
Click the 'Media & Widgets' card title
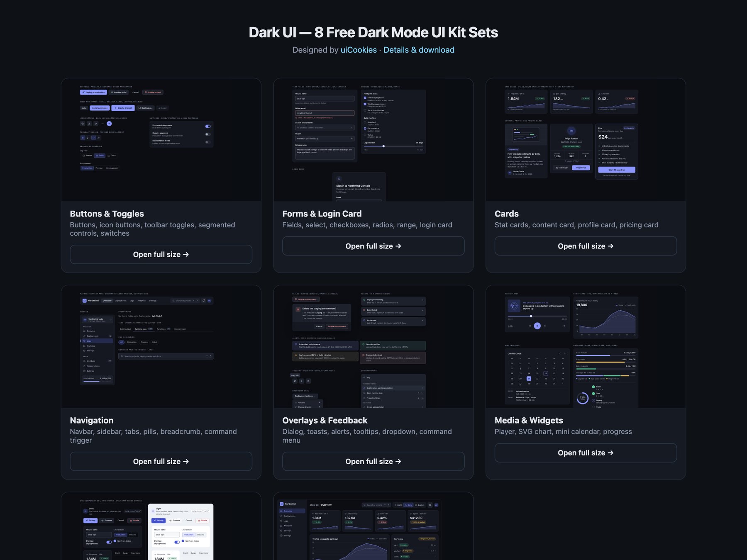pos(529,420)
